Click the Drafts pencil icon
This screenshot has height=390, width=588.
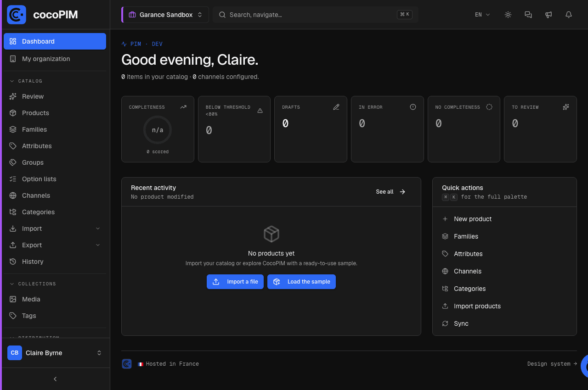click(336, 107)
